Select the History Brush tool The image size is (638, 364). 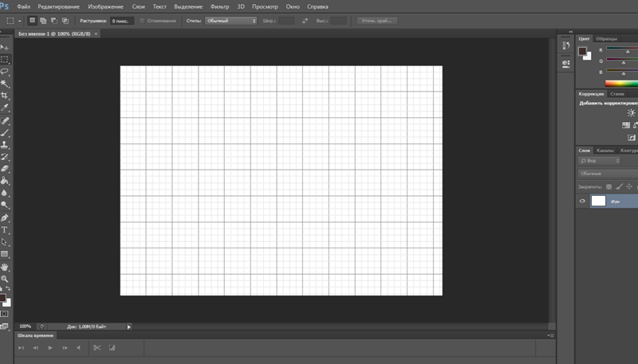tap(5, 157)
